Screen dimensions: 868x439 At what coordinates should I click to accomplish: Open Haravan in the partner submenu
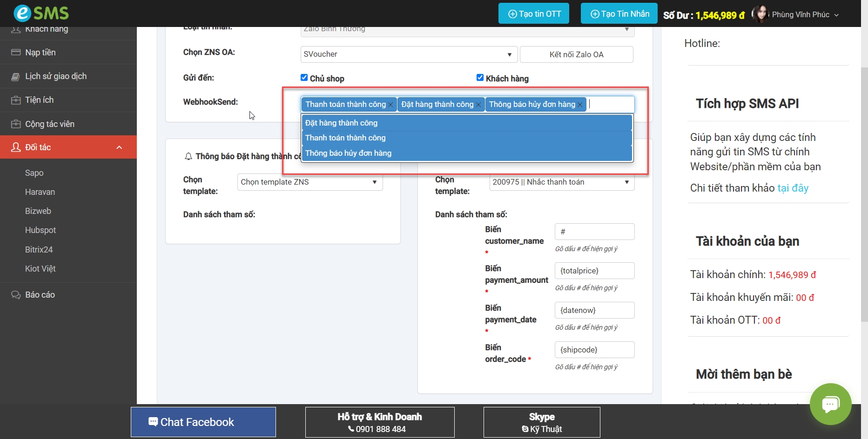click(40, 192)
